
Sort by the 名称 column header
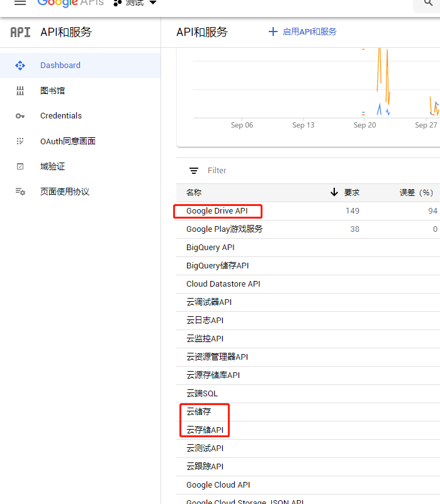point(194,193)
